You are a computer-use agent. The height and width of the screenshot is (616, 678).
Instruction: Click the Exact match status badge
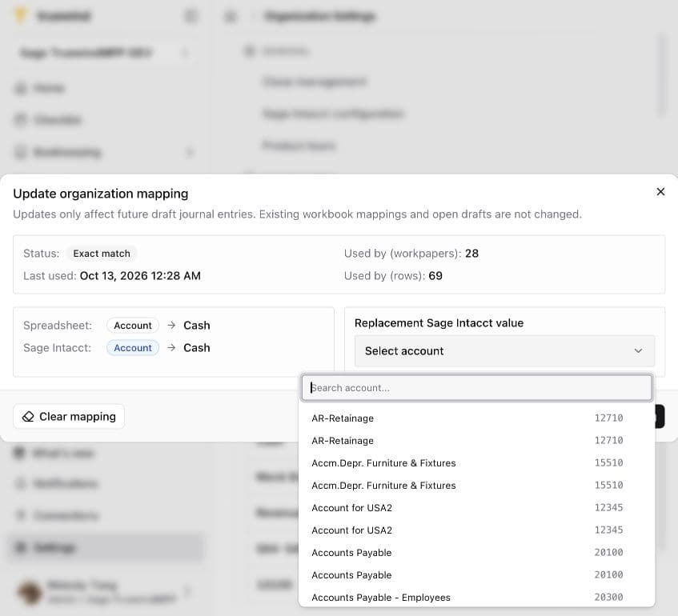[x=102, y=254]
